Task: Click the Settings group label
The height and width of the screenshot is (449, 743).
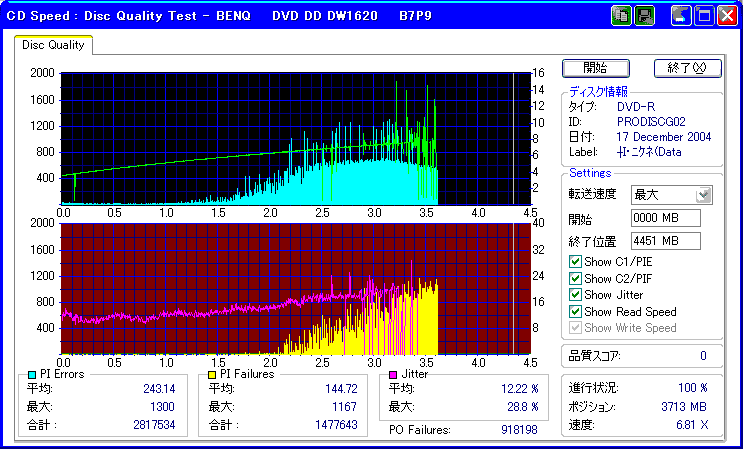Action: click(x=590, y=173)
